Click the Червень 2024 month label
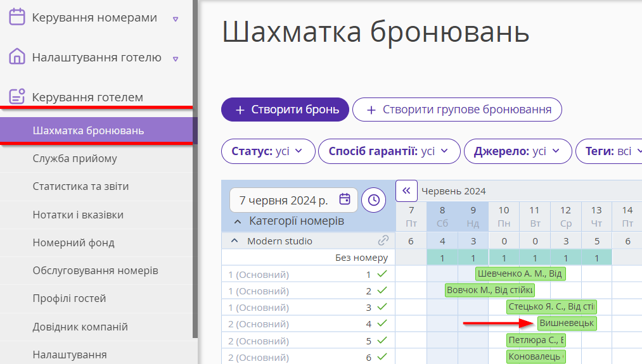 [454, 191]
